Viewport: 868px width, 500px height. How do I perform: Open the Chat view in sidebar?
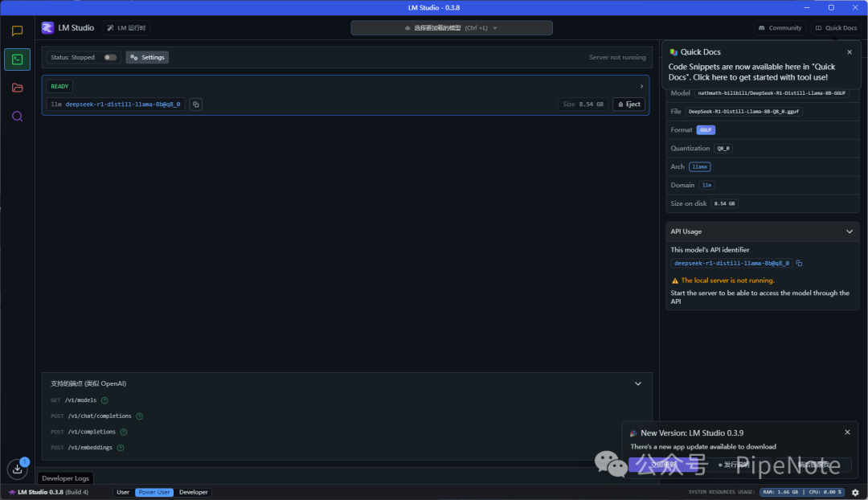pos(17,31)
